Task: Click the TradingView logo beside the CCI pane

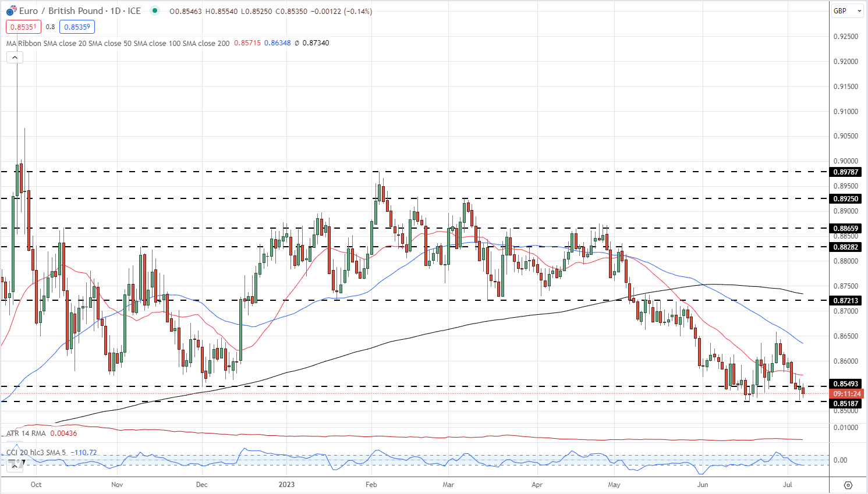Action: [x=16, y=464]
